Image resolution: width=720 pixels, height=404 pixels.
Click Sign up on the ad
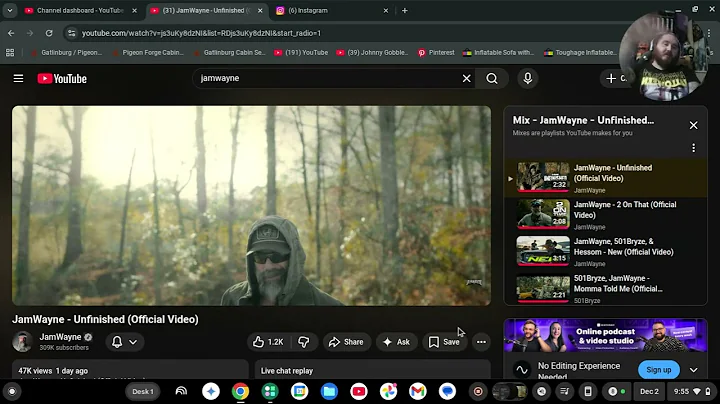[658, 370]
